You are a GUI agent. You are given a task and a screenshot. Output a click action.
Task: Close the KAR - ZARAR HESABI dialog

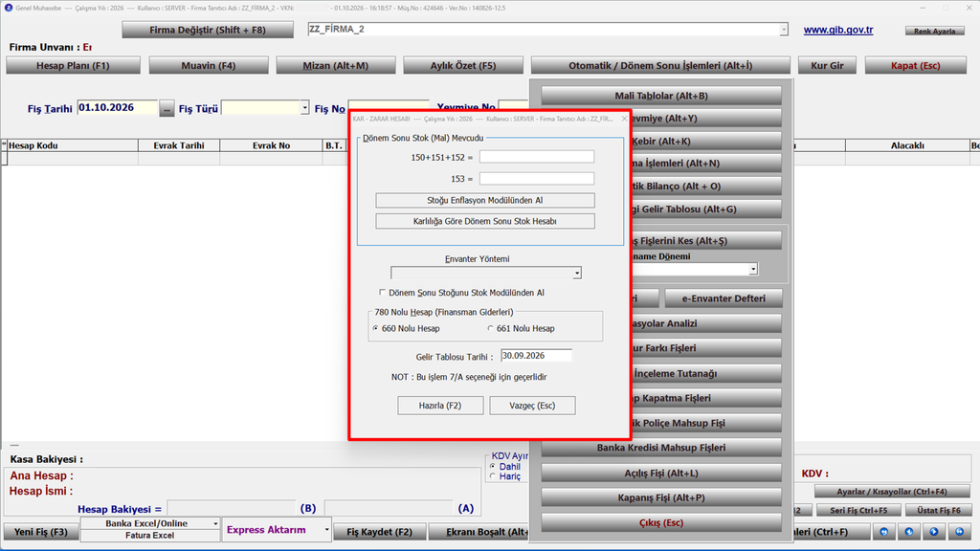[624, 119]
